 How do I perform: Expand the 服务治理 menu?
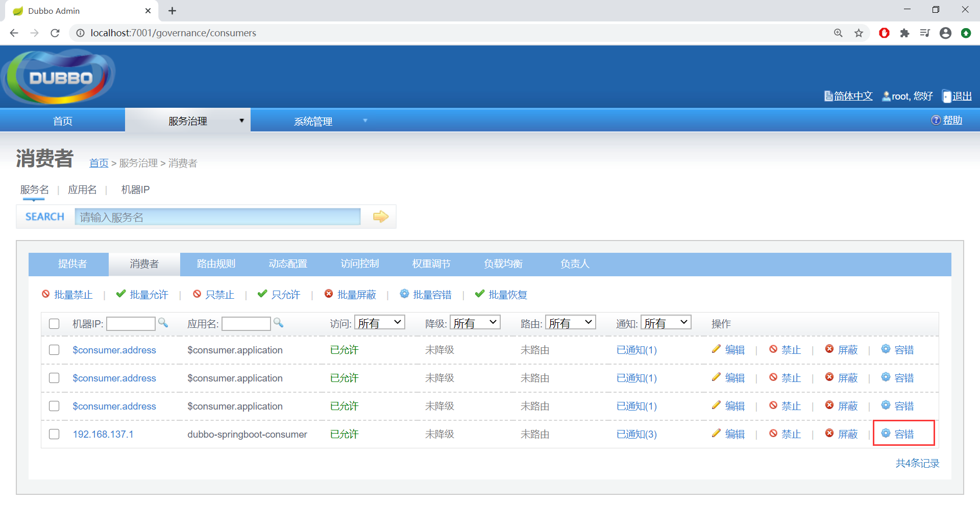pyautogui.click(x=188, y=121)
